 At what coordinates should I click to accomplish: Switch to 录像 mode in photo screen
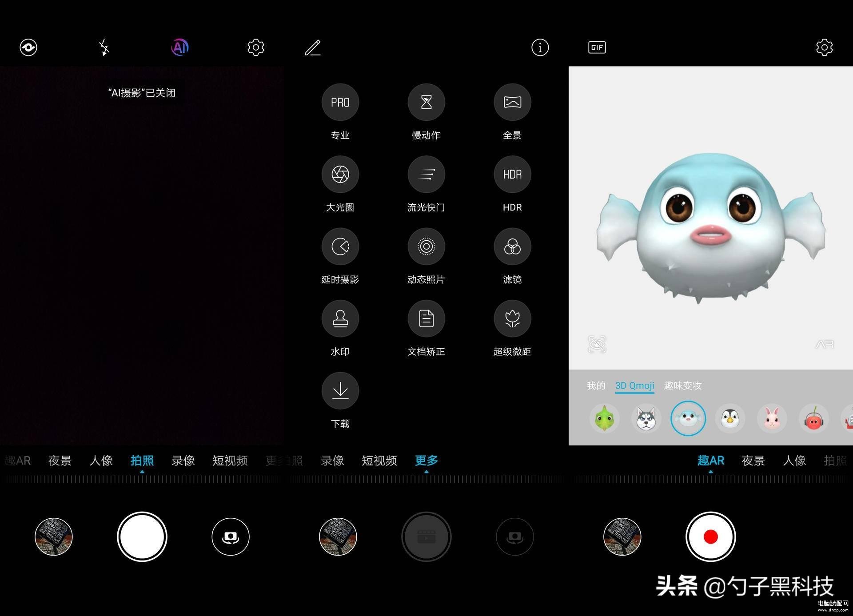183,461
